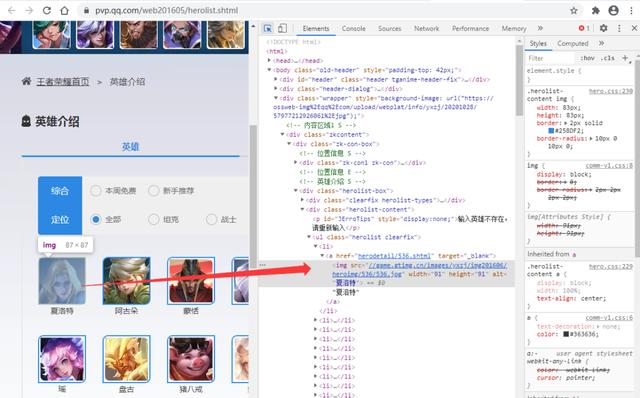Toggle the device toolbar icon

tap(282, 29)
